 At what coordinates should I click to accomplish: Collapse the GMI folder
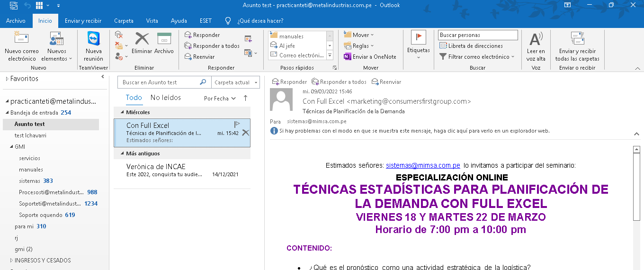11,147
